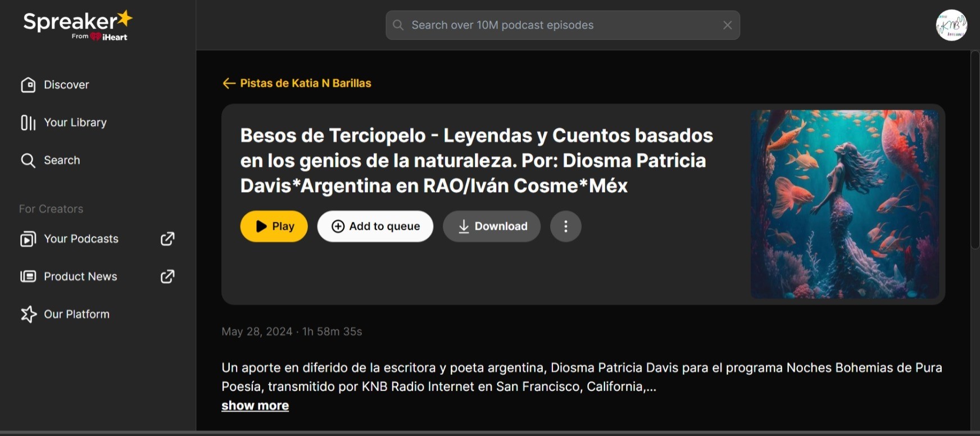Viewport: 980px width, 436px height.
Task: Add this episode to the queue
Action: 375,226
